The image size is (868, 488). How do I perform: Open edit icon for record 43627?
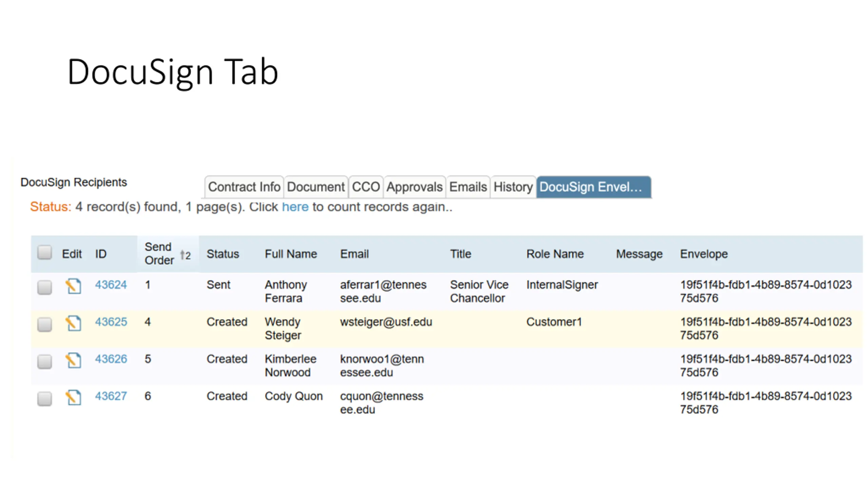point(74,398)
